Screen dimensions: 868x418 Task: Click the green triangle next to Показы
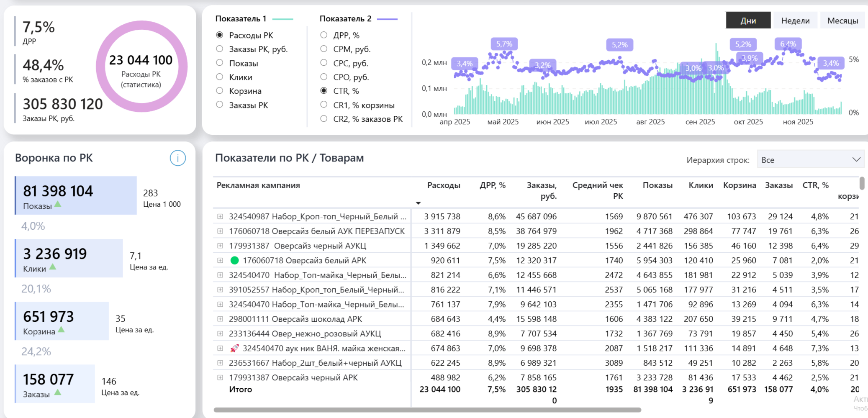(x=58, y=204)
